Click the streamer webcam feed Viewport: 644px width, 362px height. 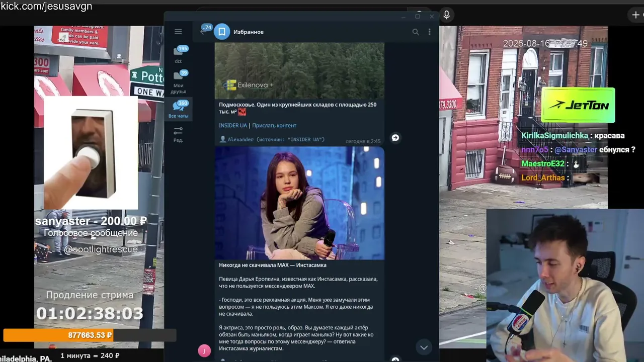(565, 285)
